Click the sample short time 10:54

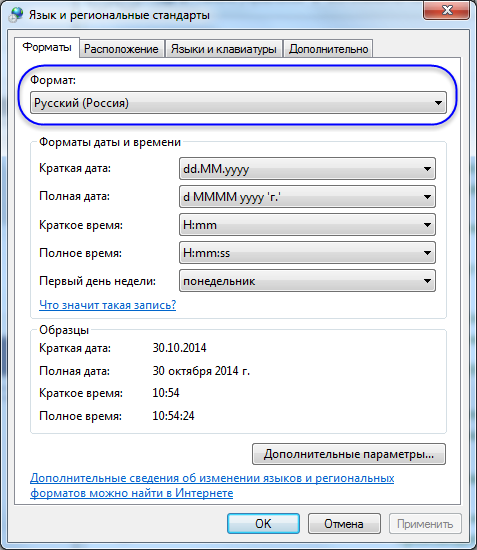coord(166,393)
